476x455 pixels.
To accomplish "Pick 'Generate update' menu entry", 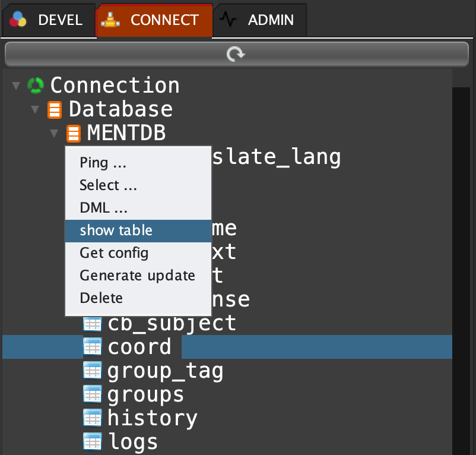I will pyautogui.click(x=138, y=276).
